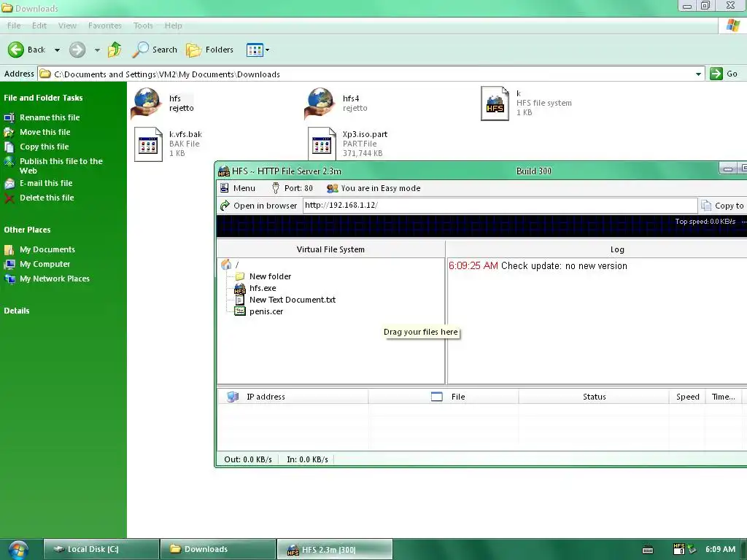The width and height of the screenshot is (747, 560).
Task: Open the File menu in Explorer
Action: click(x=14, y=26)
